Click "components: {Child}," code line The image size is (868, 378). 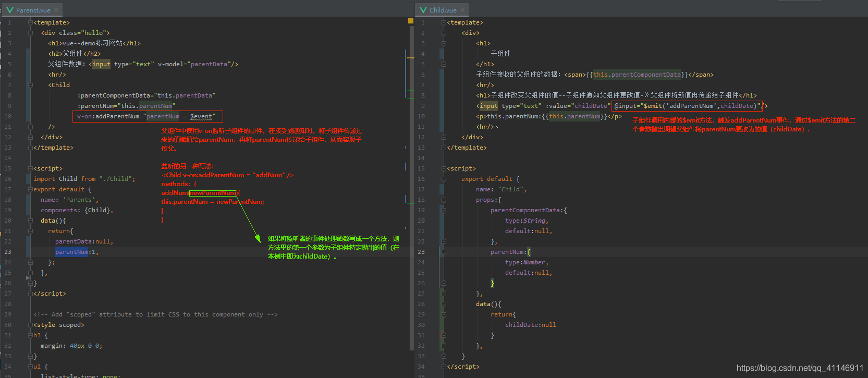[77, 210]
